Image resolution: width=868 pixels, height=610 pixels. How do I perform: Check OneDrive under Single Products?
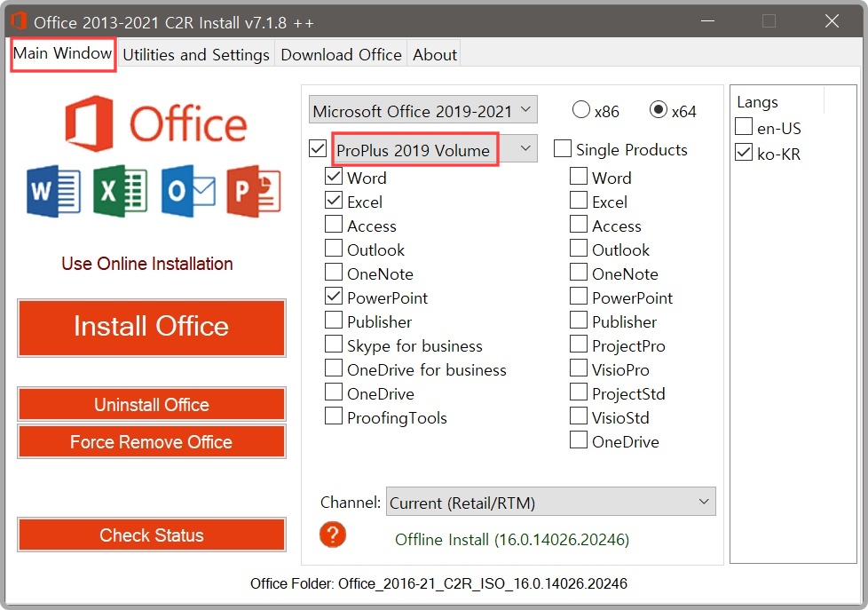(579, 440)
